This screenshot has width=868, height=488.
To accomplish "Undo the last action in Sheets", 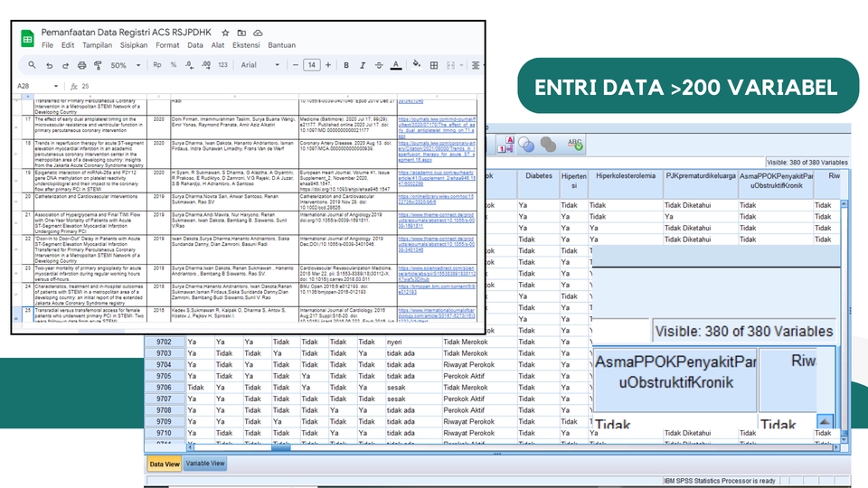I will pos(49,65).
